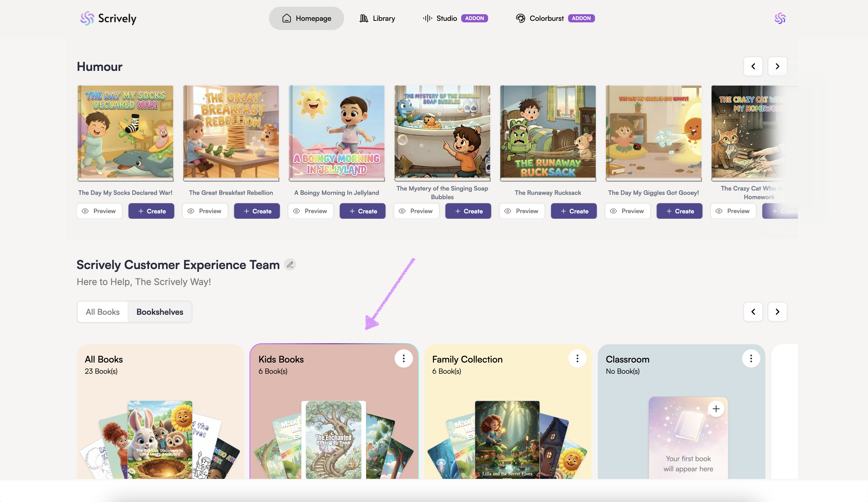Click the Scrively logo in header
The width and height of the screenshot is (868, 502).
tap(108, 18)
